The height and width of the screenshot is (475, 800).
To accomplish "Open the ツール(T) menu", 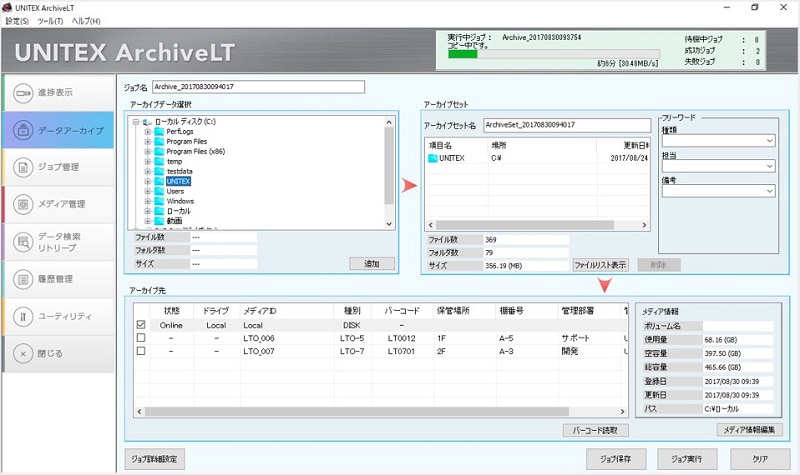I will coord(50,21).
